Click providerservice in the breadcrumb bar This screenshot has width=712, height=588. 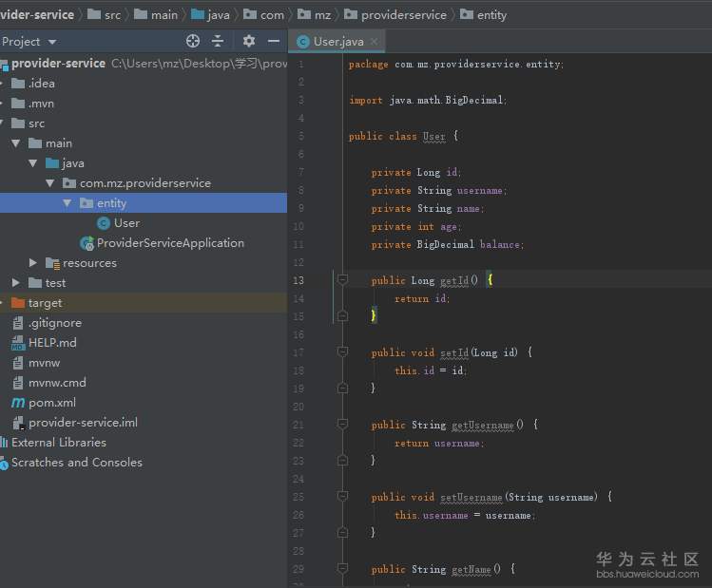pyautogui.click(x=403, y=15)
